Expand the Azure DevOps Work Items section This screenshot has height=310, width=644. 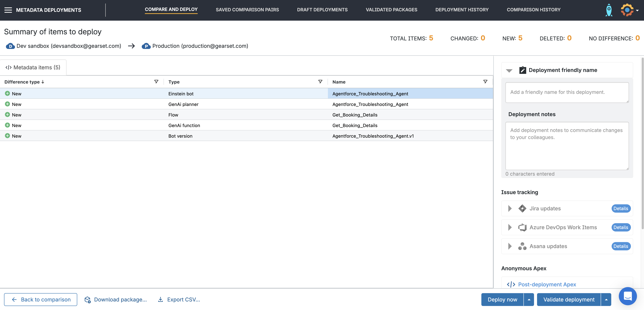(510, 227)
